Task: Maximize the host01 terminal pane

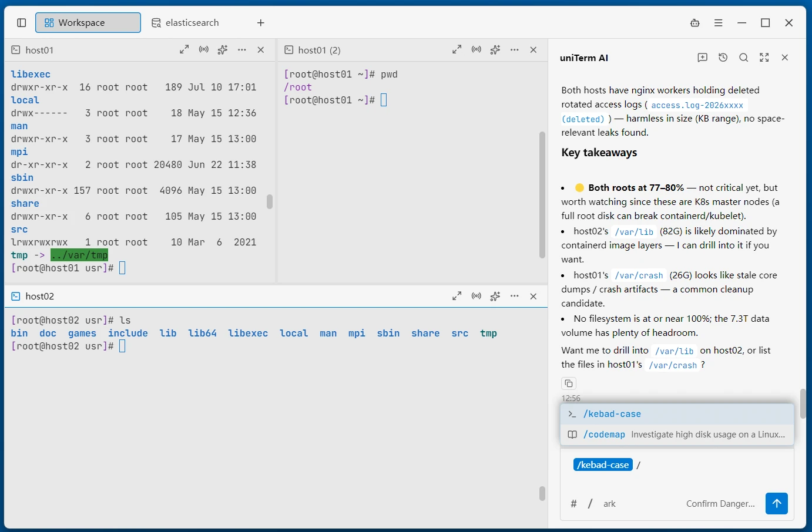Action: click(x=184, y=50)
